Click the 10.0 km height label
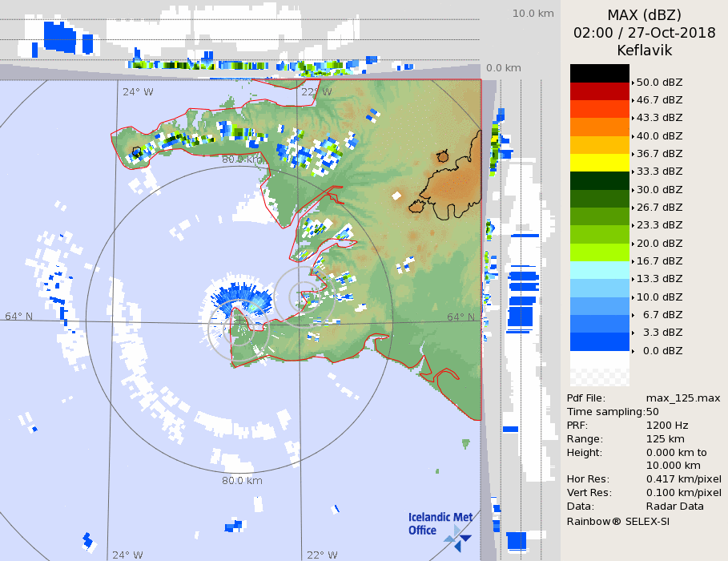This screenshot has height=561, width=728. coord(533,14)
